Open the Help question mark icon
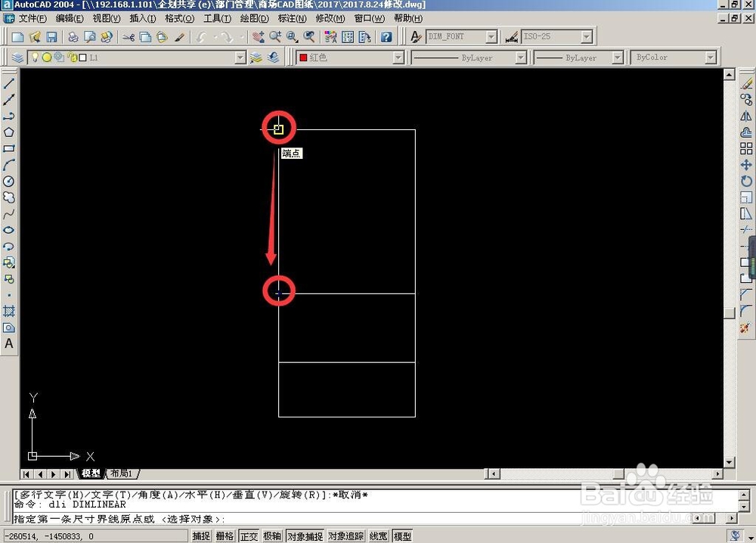The height and width of the screenshot is (543, 756). (386, 37)
